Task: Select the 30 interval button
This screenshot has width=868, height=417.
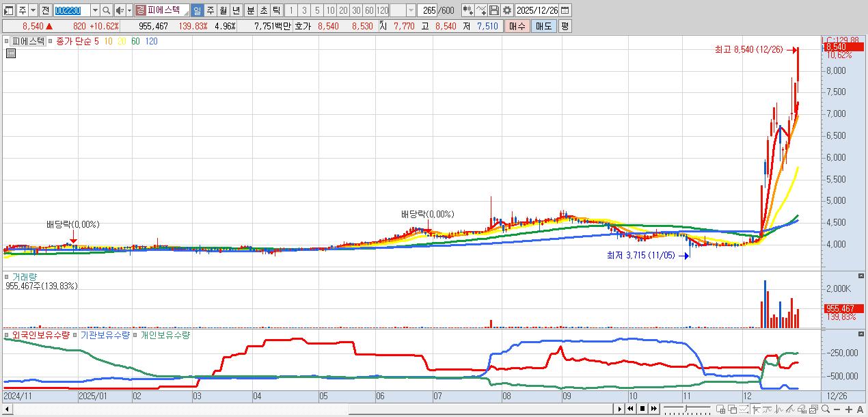Action: [x=356, y=10]
